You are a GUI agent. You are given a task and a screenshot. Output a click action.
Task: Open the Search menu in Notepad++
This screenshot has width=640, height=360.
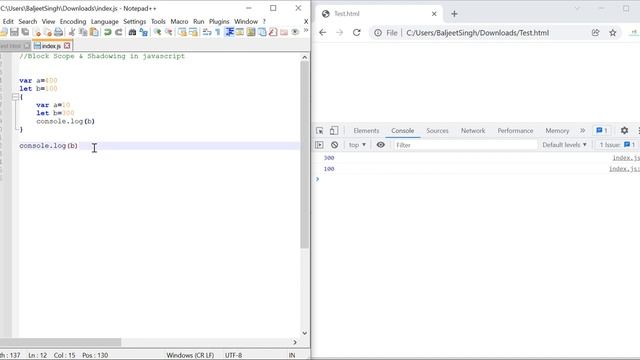pyautogui.click(x=28, y=21)
